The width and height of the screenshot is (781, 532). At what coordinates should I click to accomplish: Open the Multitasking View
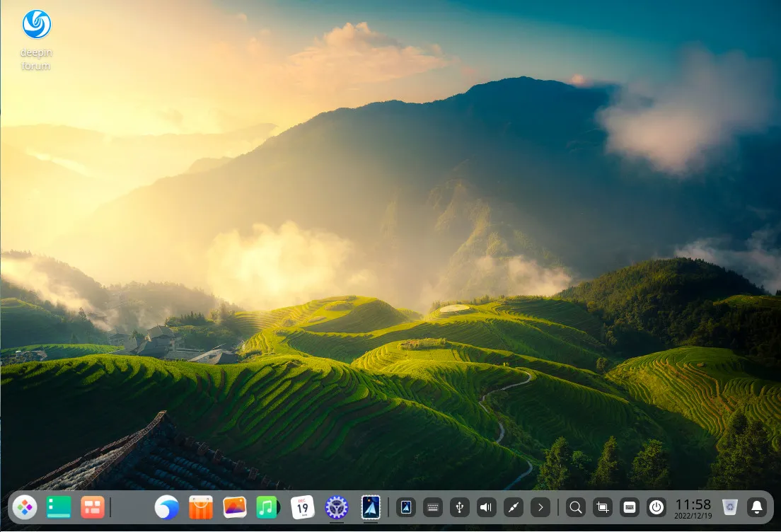93,507
